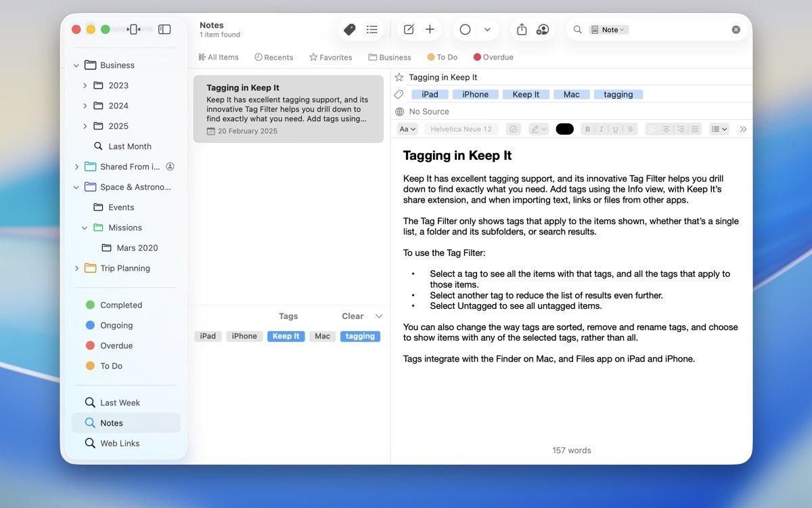The width and height of the screenshot is (812, 508).
Task: Expand the 2024 folder
Action: point(85,106)
